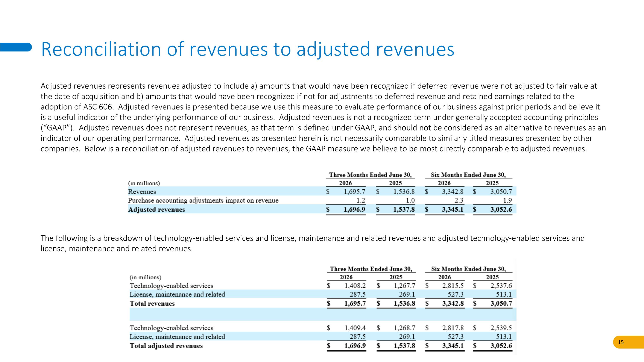Viewport: 644px width, 362px height.
Task: Click 3,050.7 in the 'Revenues' row
Action: [x=501, y=192]
